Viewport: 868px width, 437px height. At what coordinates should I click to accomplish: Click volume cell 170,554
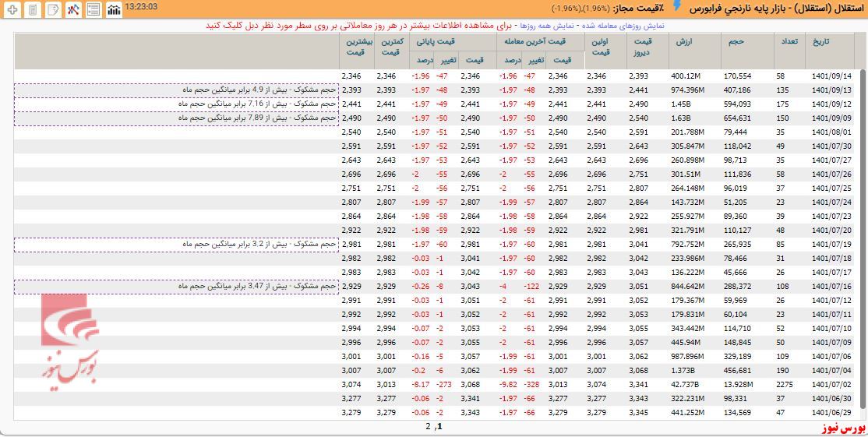(737, 76)
